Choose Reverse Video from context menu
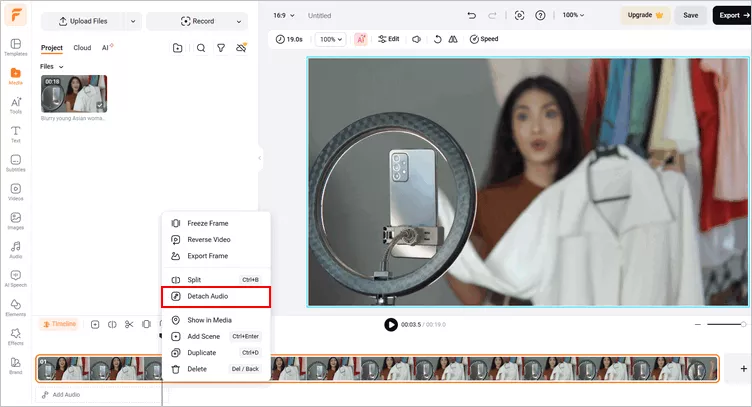Screen dimensions: 752x407 coord(216,240)
